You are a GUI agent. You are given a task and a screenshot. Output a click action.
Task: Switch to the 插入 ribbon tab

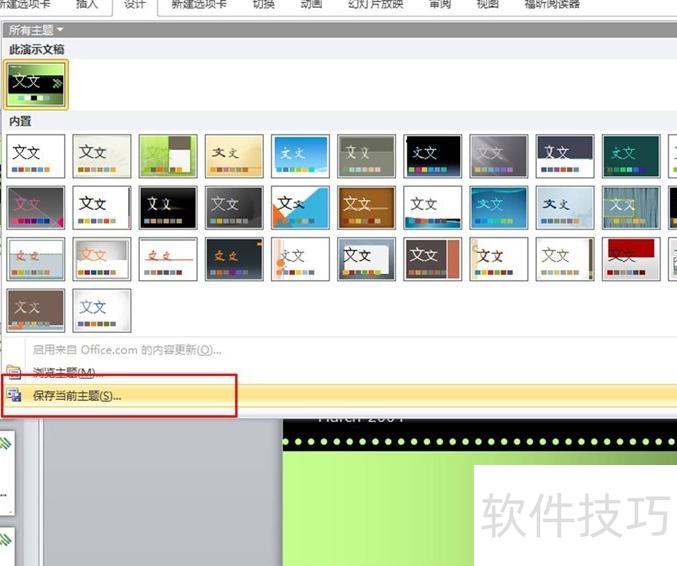point(87,5)
